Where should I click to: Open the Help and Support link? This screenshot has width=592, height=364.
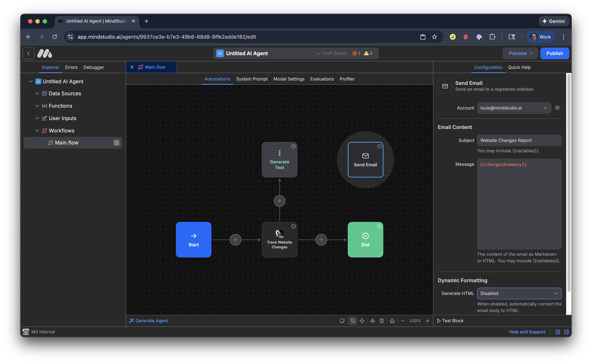(x=527, y=332)
